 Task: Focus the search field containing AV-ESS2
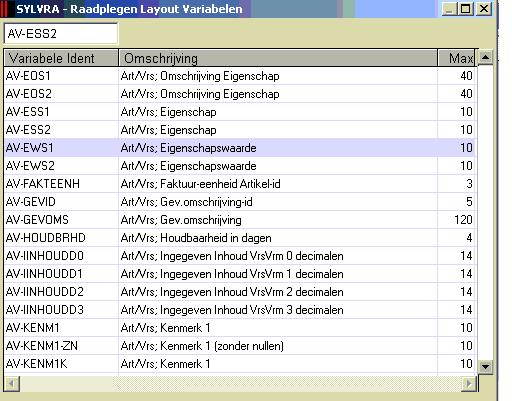point(61,34)
